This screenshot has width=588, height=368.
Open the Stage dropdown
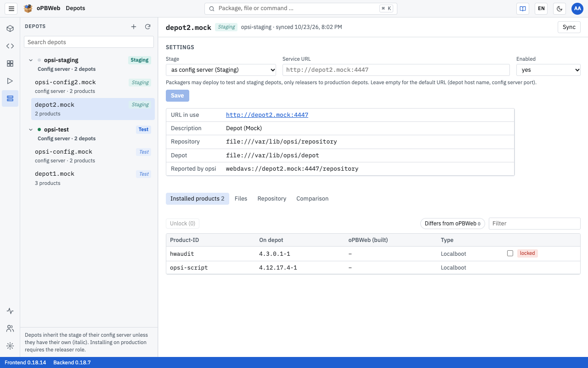(x=221, y=70)
